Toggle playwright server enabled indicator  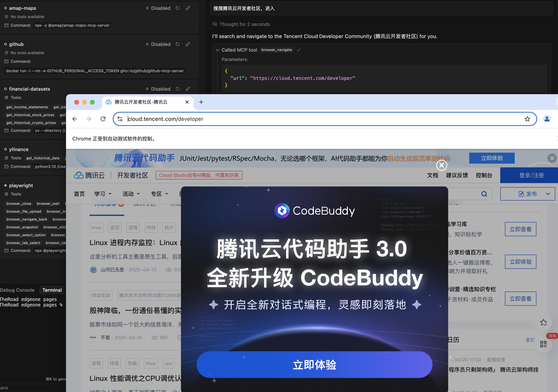[x=5, y=185]
